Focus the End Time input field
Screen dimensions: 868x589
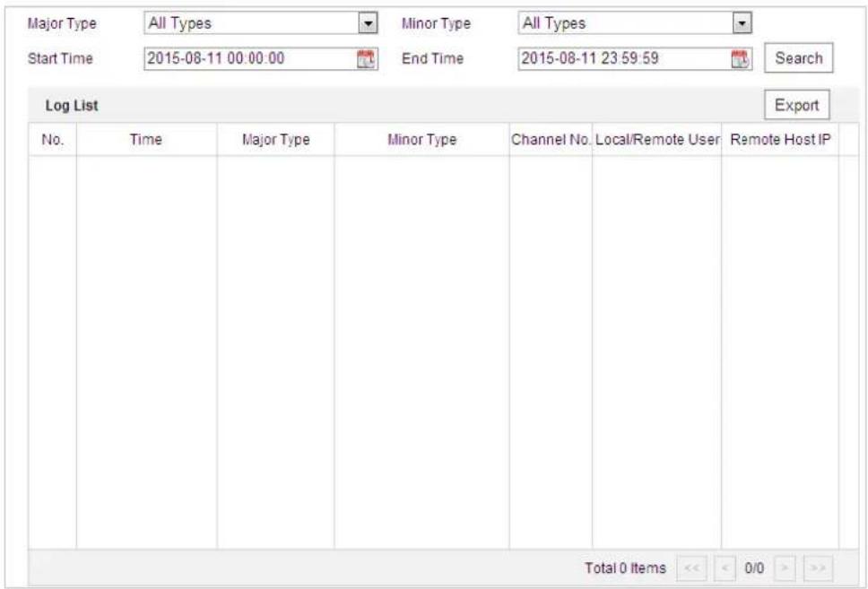[635, 58]
